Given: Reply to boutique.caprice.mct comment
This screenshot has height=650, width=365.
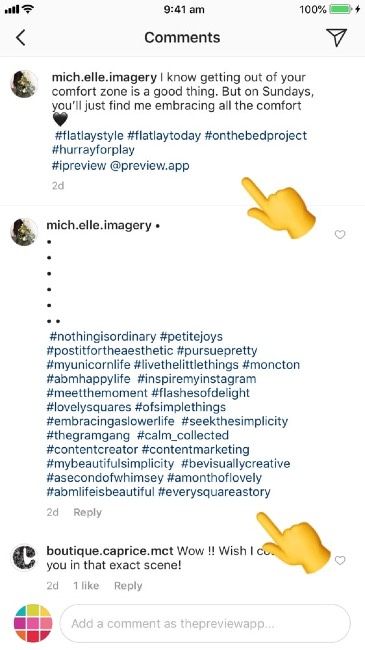Looking at the screenshot, I should [x=128, y=586].
